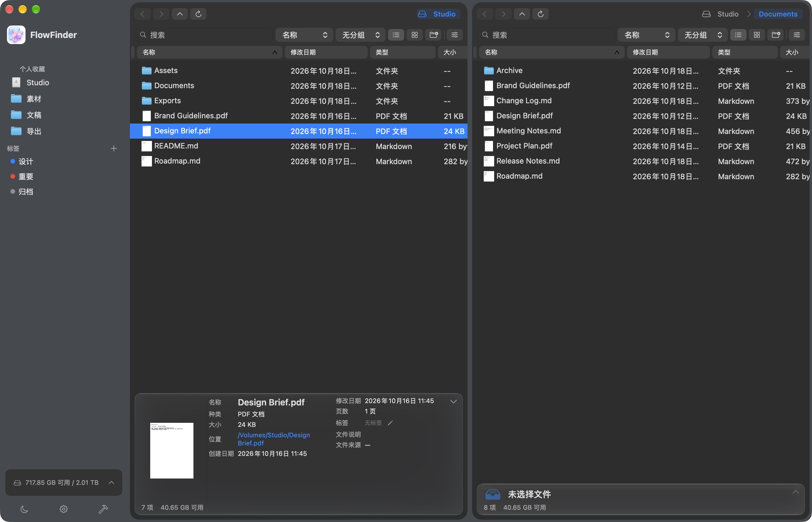The height and width of the screenshot is (522, 812).
Task: Edit tags with pencil icon in info panel
Action: tap(390, 423)
